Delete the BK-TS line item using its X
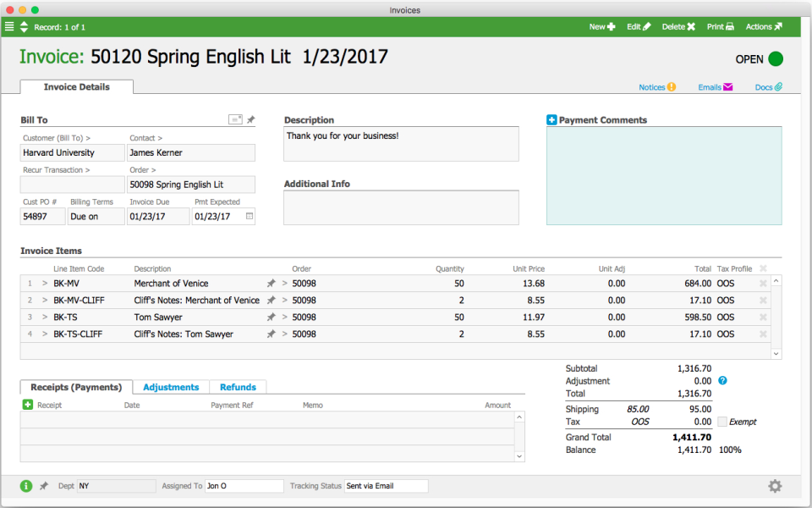The image size is (812, 508). click(763, 317)
